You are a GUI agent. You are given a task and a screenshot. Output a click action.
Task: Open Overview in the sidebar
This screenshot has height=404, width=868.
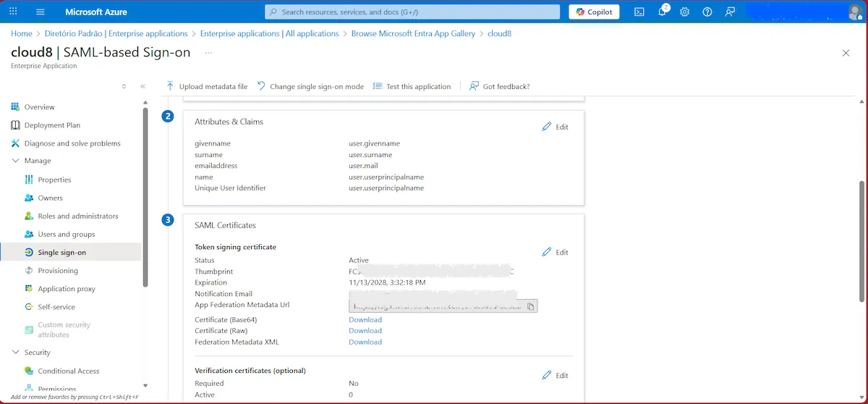click(39, 106)
